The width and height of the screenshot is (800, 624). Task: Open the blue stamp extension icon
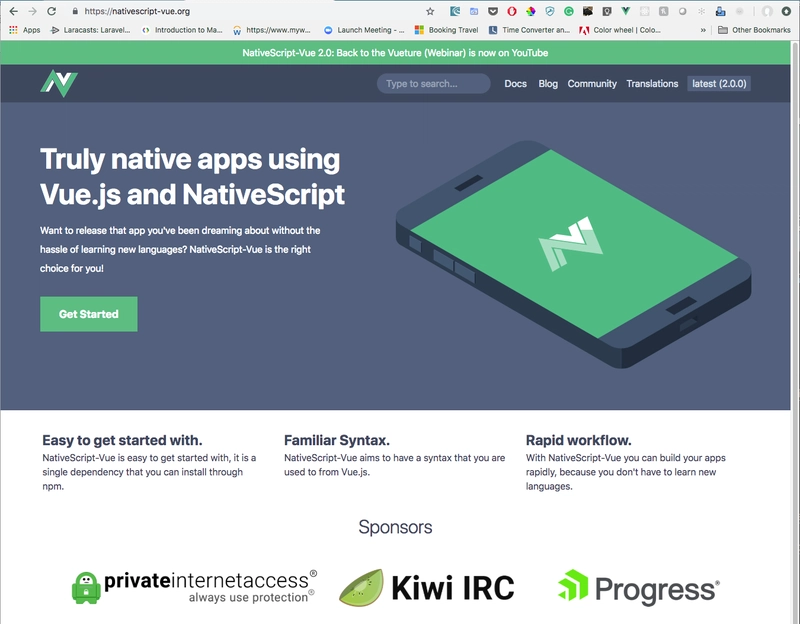[x=720, y=11]
